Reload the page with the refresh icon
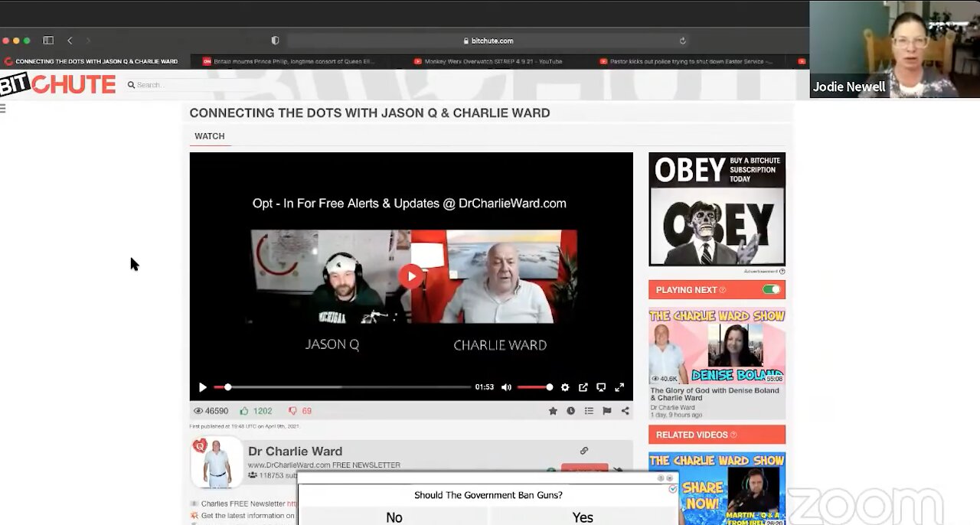 click(x=682, y=41)
